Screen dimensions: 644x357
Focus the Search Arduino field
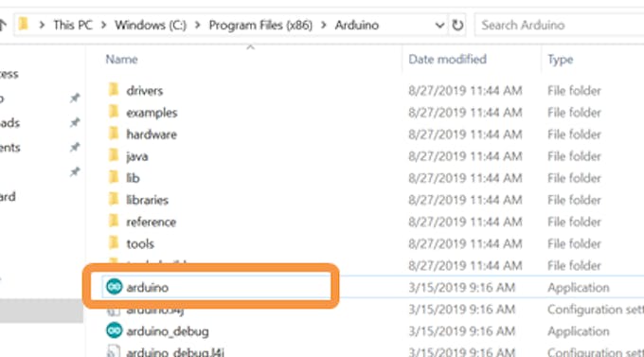(x=560, y=25)
